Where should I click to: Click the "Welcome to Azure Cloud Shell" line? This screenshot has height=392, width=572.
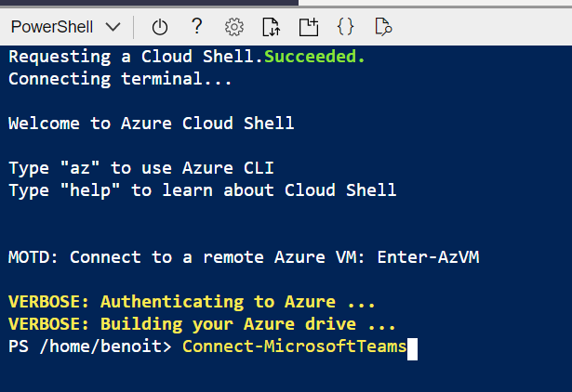coord(151,124)
